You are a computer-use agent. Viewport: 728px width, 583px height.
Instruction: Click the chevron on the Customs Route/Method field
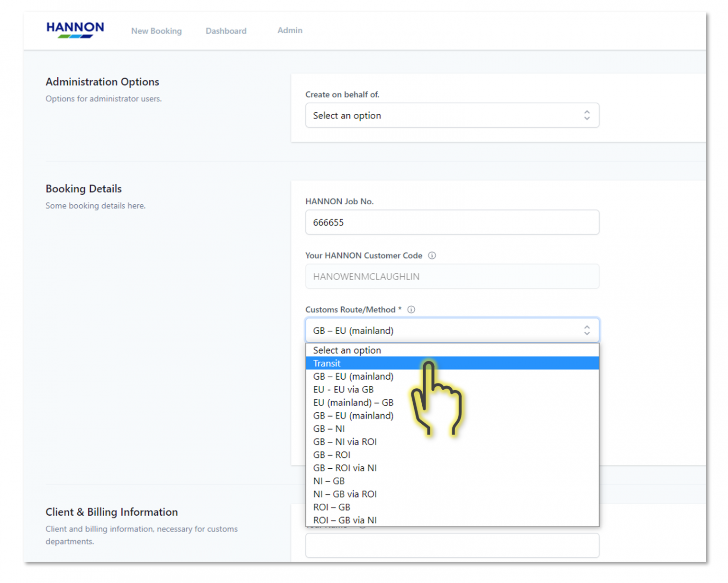pyautogui.click(x=587, y=330)
